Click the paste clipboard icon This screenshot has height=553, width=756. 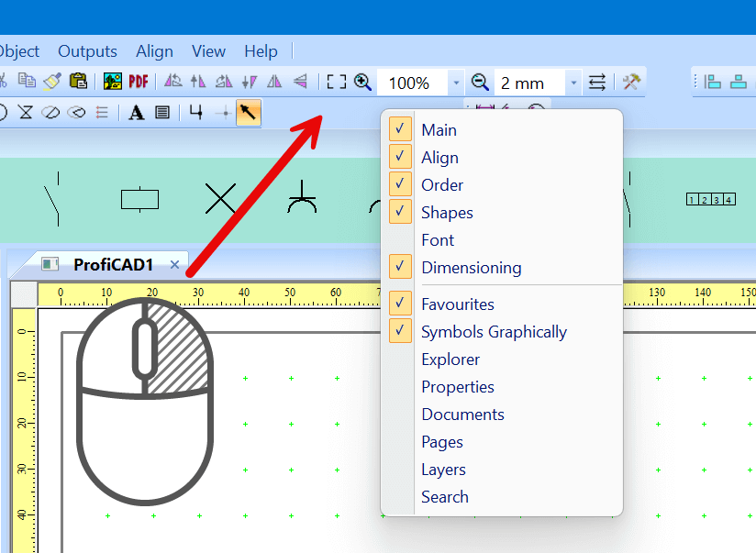(79, 82)
